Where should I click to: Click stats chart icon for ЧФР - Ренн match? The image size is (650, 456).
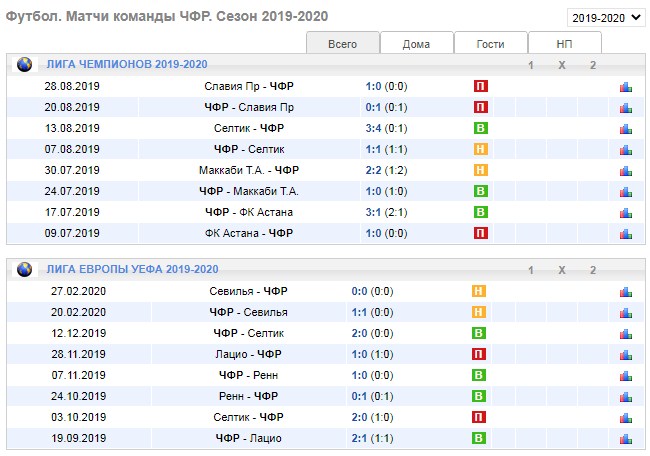click(626, 375)
